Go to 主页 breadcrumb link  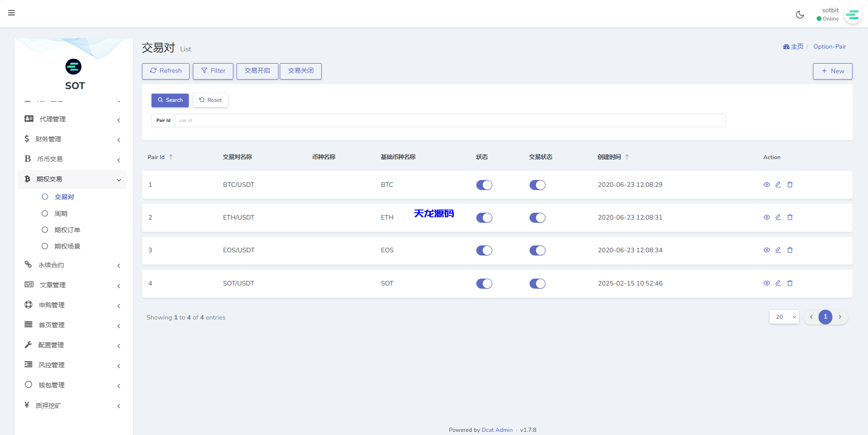coord(793,46)
